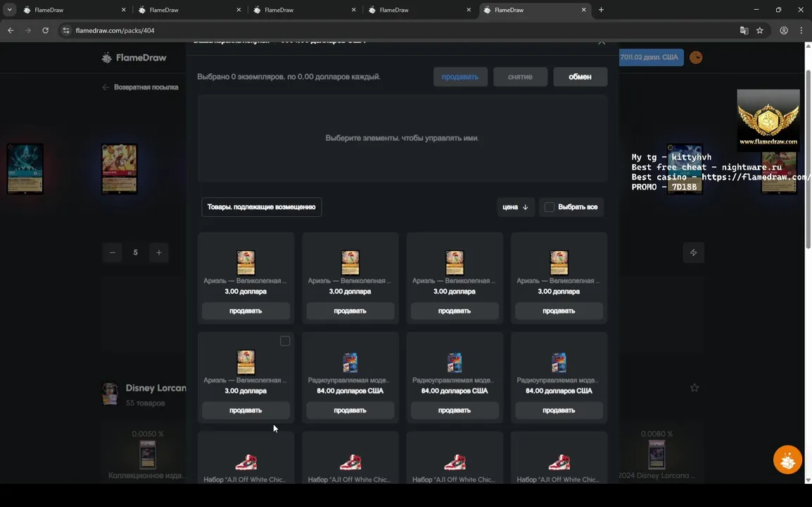
Task: Open the user avatar in site header
Action: pos(696,58)
